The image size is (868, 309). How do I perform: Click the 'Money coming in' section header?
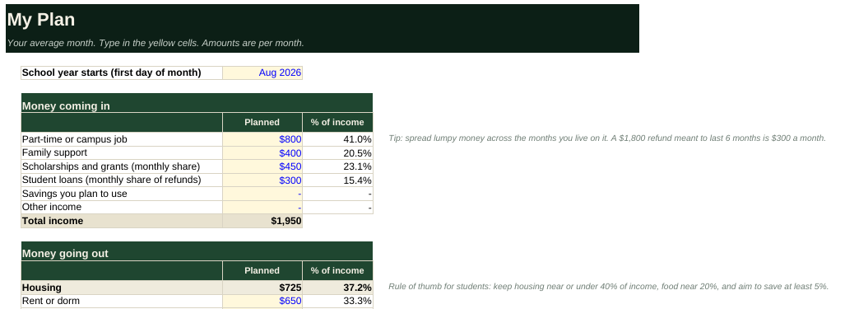[x=197, y=103]
